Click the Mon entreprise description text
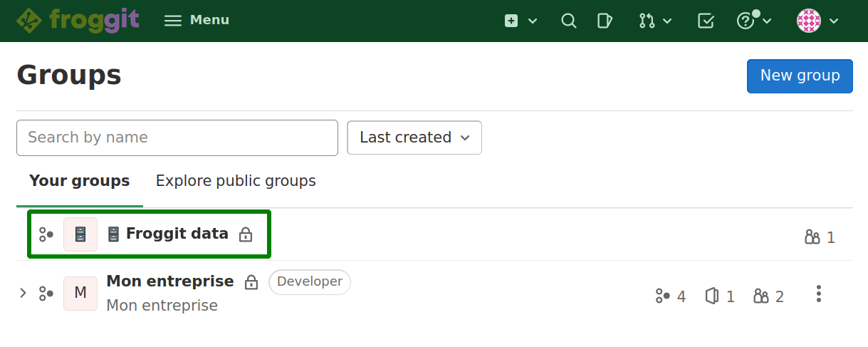Viewport: 868px width, 347px height. point(162,306)
